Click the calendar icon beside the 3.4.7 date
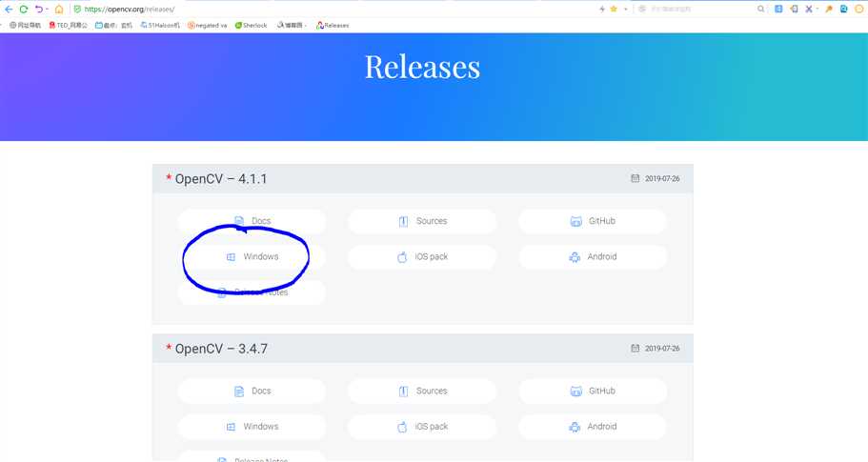Viewport: 868px width, 462px height. (635, 348)
